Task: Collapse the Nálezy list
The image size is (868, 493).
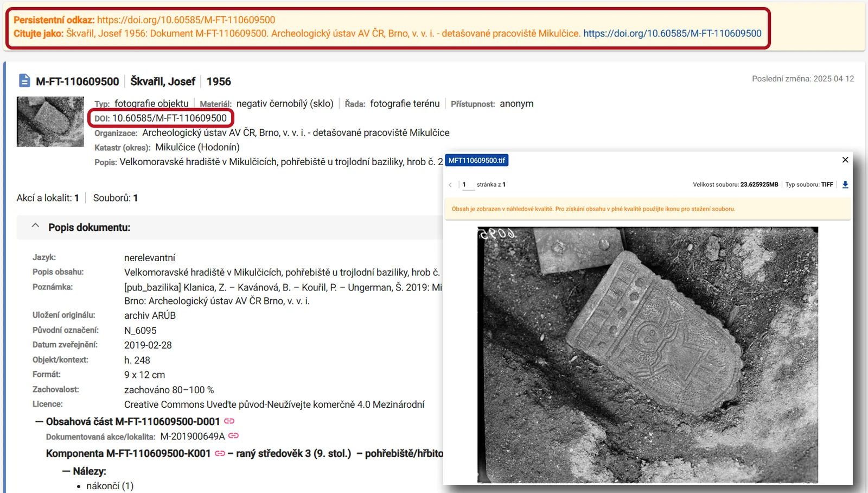Action: point(66,471)
